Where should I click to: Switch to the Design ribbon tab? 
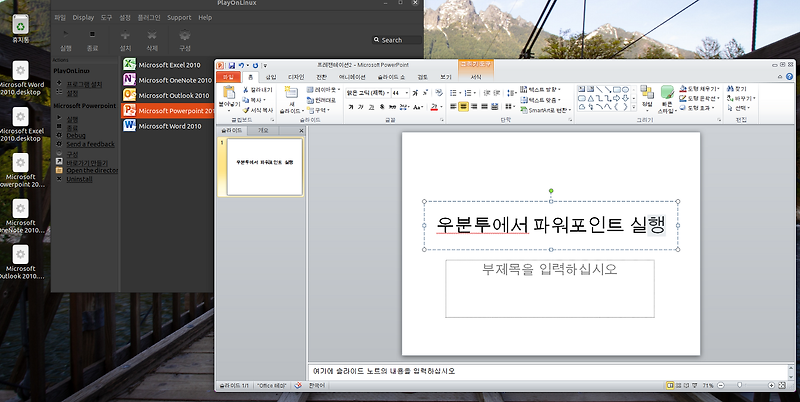[x=296, y=77]
